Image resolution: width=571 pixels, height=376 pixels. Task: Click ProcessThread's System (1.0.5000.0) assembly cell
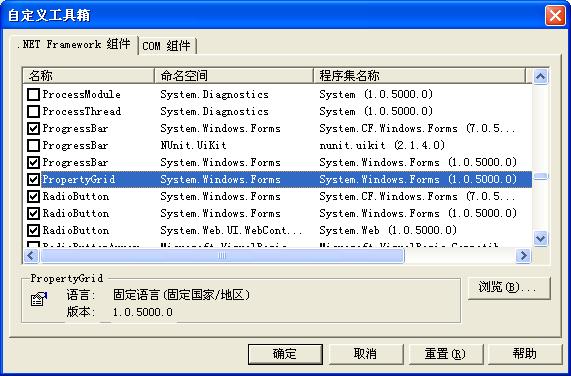376,111
